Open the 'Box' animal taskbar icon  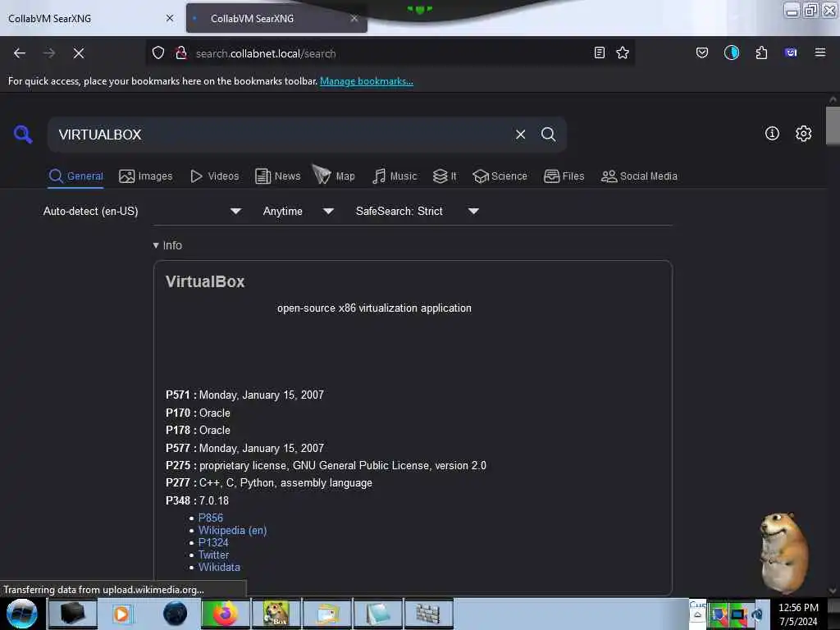(276, 614)
